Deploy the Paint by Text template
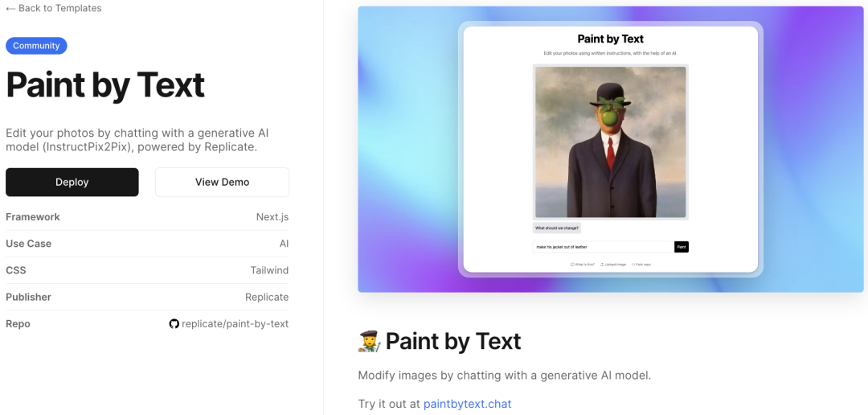Viewport: 868px width, 415px height. (72, 183)
